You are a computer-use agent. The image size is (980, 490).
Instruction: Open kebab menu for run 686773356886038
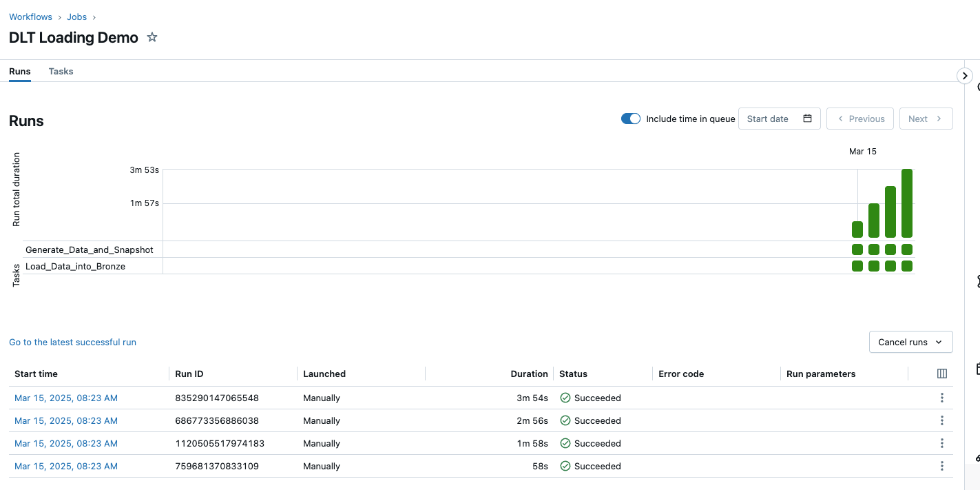pyautogui.click(x=941, y=420)
